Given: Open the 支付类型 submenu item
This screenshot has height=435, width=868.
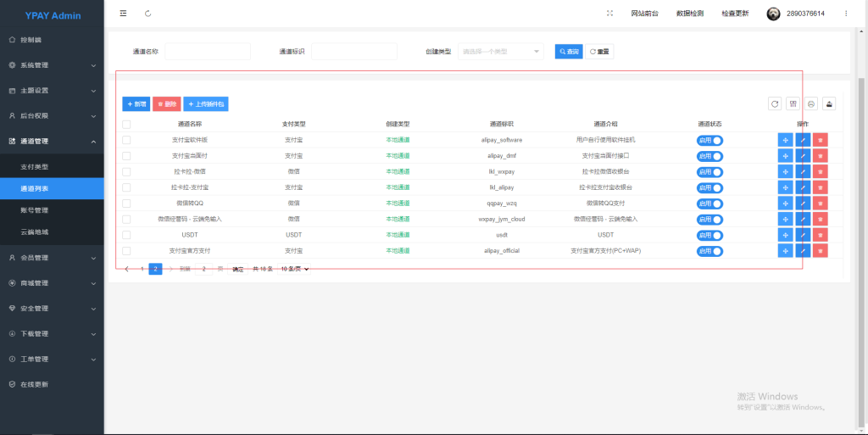Looking at the screenshot, I should (x=52, y=166).
